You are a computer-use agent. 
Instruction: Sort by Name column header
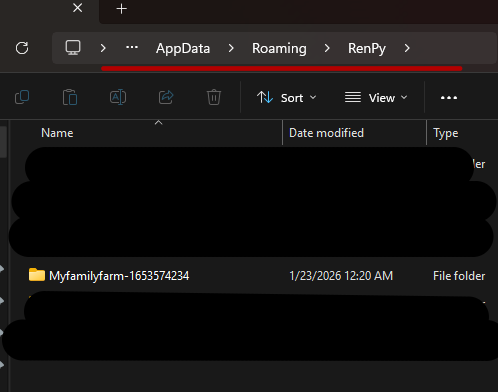(57, 133)
